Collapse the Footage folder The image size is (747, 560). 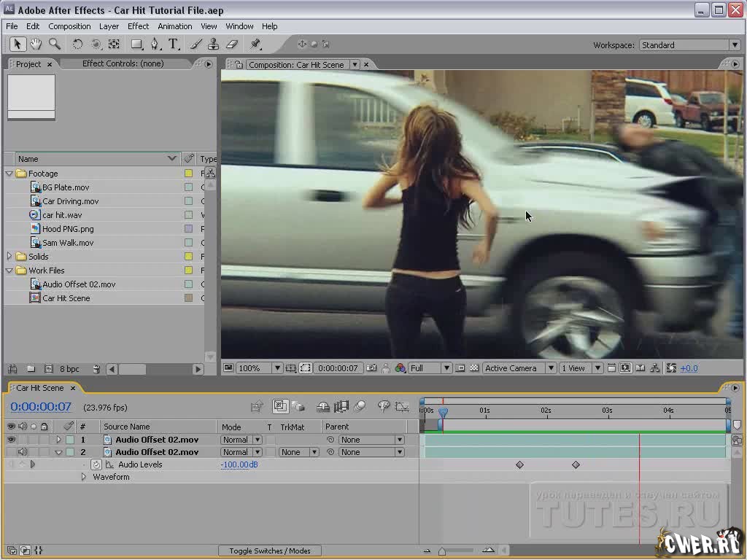point(9,174)
